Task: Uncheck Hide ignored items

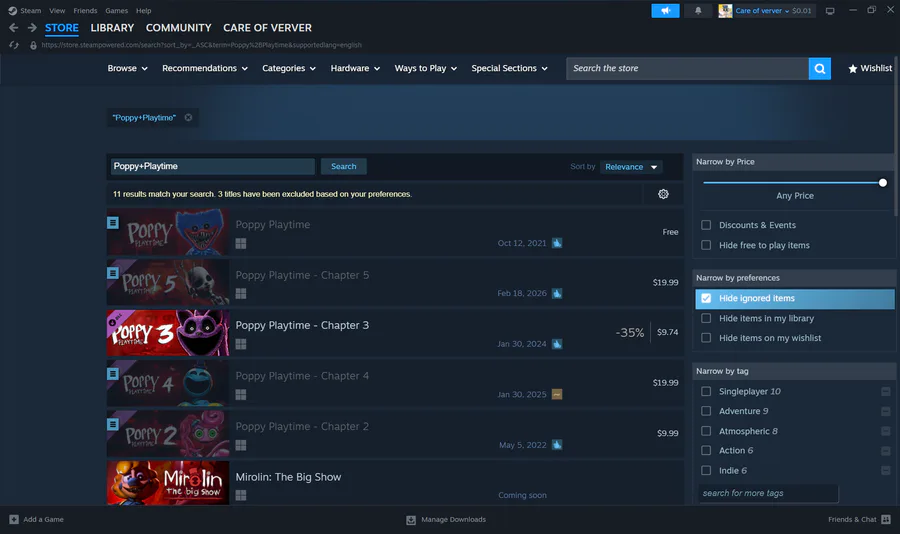Action: (x=706, y=299)
